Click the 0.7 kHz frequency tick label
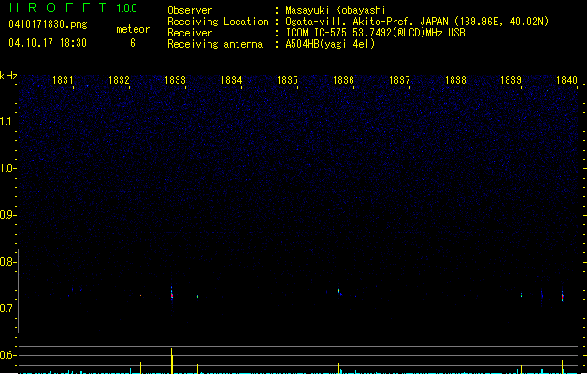The height and width of the screenshot is (374, 588). pos(7,309)
